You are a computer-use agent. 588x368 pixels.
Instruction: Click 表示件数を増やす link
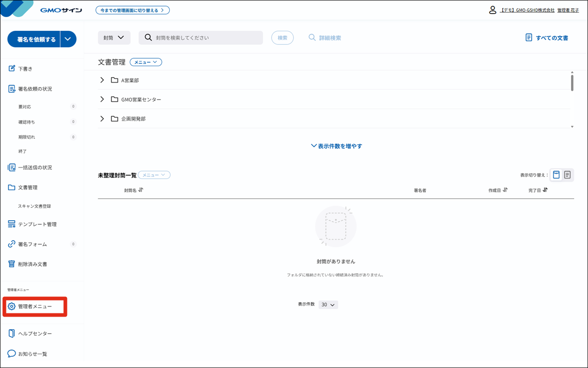(x=336, y=146)
